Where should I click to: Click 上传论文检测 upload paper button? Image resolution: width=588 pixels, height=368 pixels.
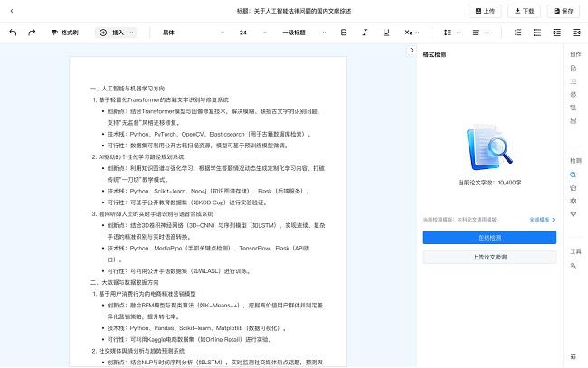(x=489, y=257)
